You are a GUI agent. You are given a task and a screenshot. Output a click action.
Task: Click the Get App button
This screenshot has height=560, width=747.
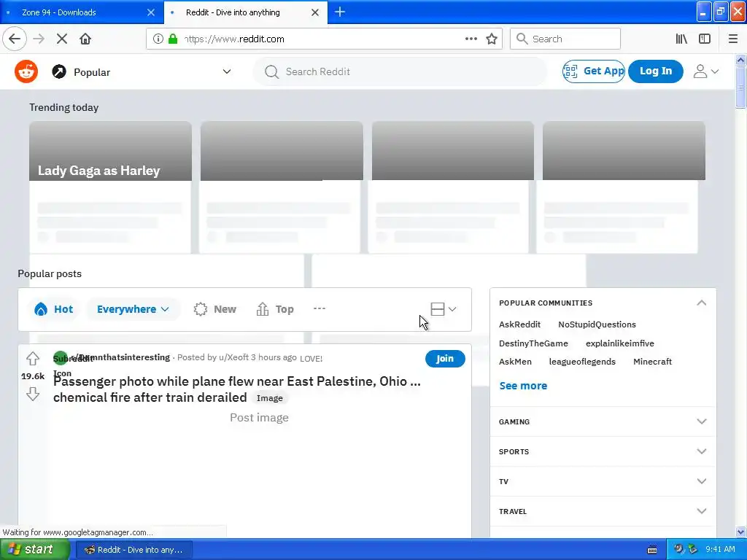click(x=594, y=71)
